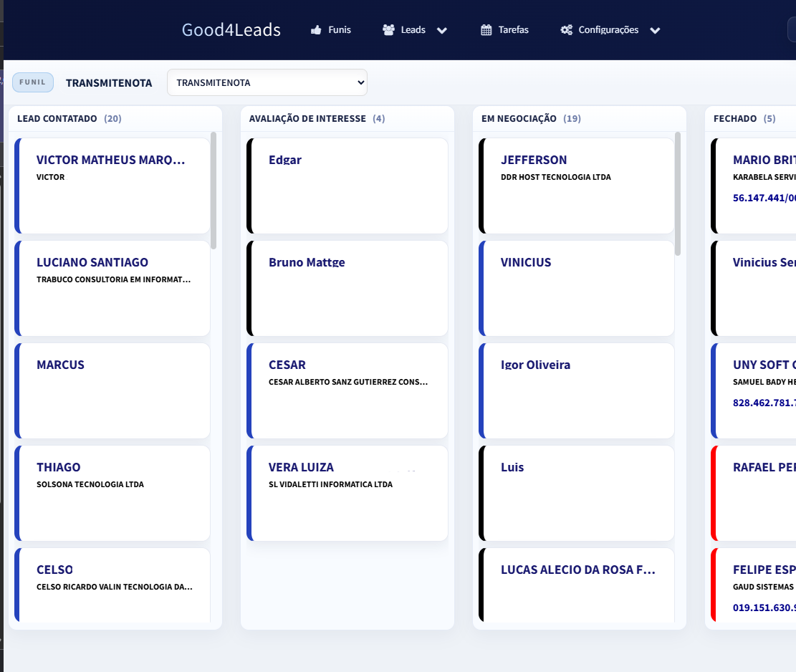Expand the Configurações menu chevron
The image size is (796, 672).
pos(655,31)
